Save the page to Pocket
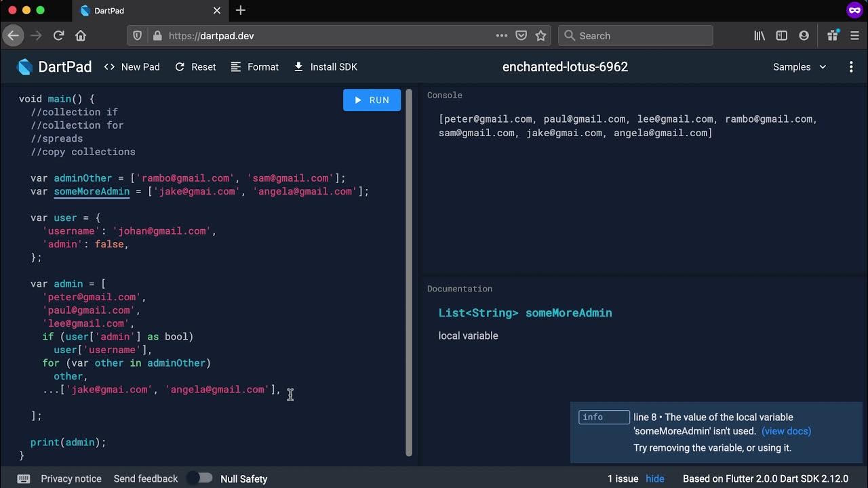 (521, 35)
